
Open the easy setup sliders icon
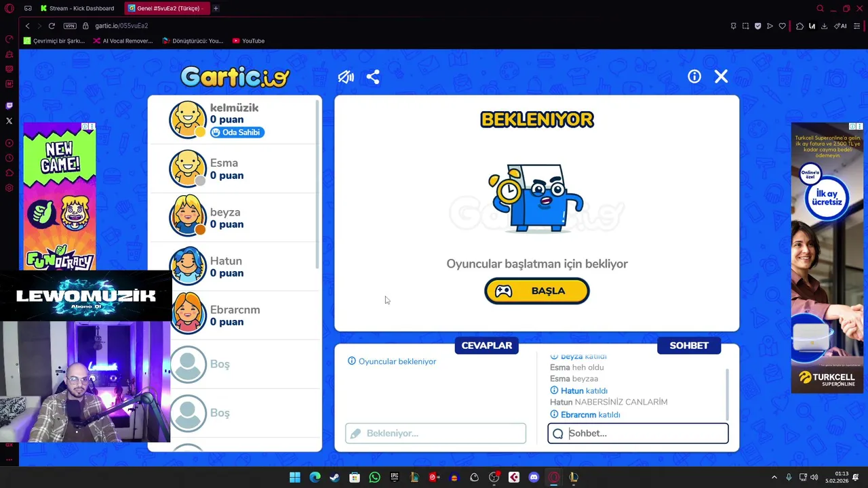(x=857, y=26)
